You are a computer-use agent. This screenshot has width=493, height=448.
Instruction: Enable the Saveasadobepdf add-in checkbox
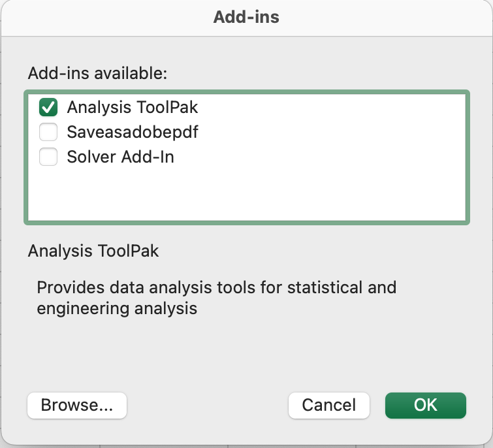(48, 132)
